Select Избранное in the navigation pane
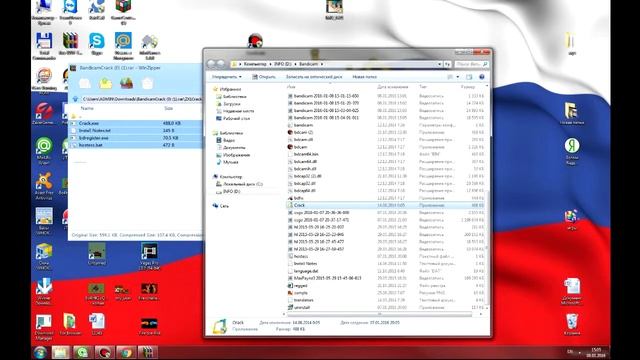Viewport: 640px width, 360px height. 230,89
